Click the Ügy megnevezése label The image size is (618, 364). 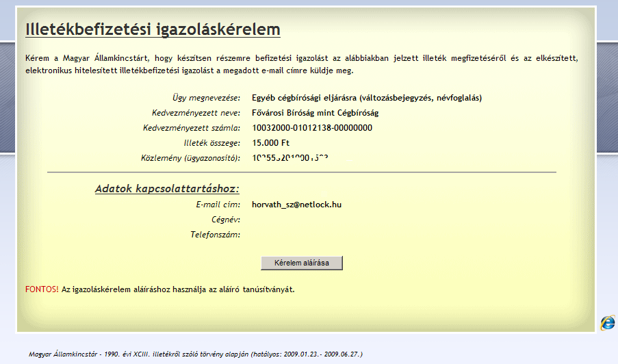(x=206, y=98)
